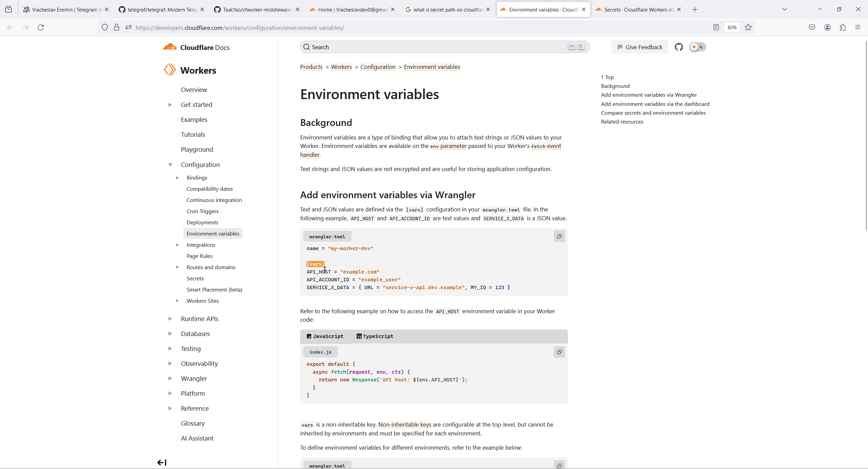
Task: Collapse the docs sidebar with arrow icon
Action: [x=162, y=462]
